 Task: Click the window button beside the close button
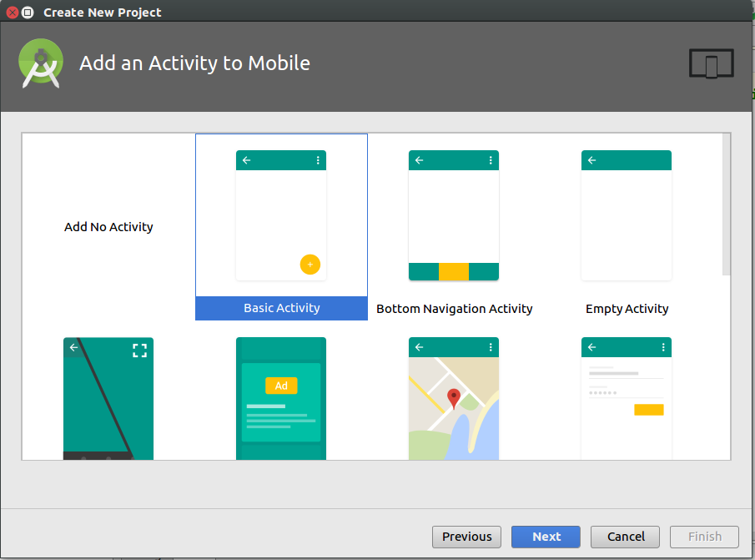tap(28, 13)
